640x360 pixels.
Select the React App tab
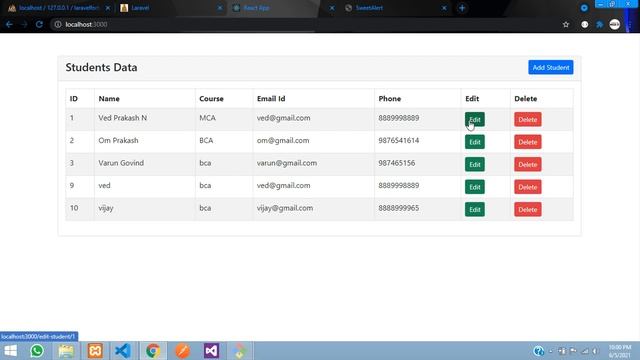pyautogui.click(x=282, y=8)
